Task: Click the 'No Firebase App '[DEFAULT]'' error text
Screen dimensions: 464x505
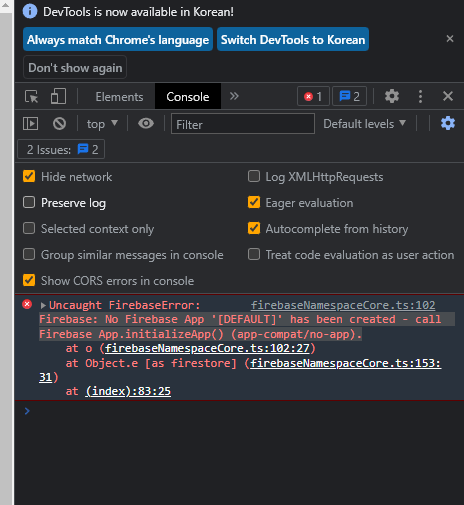Action: click(194, 319)
